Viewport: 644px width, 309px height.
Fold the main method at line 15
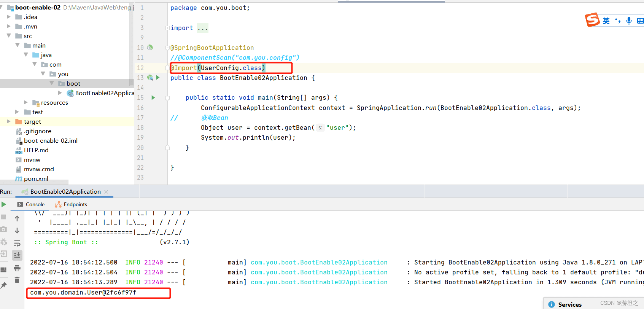click(167, 98)
